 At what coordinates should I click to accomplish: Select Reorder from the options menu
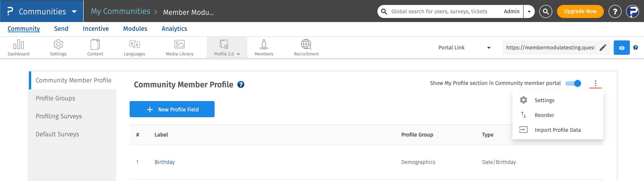click(x=544, y=115)
